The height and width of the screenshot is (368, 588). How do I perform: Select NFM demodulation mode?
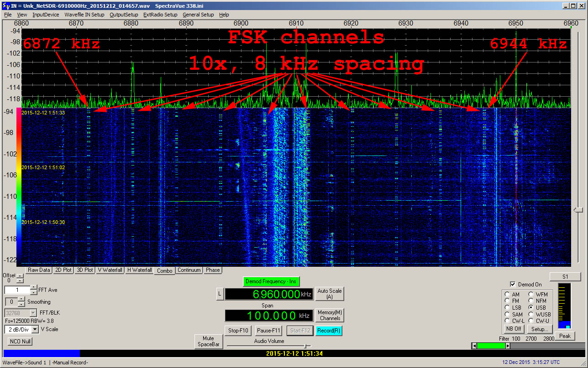click(x=531, y=301)
